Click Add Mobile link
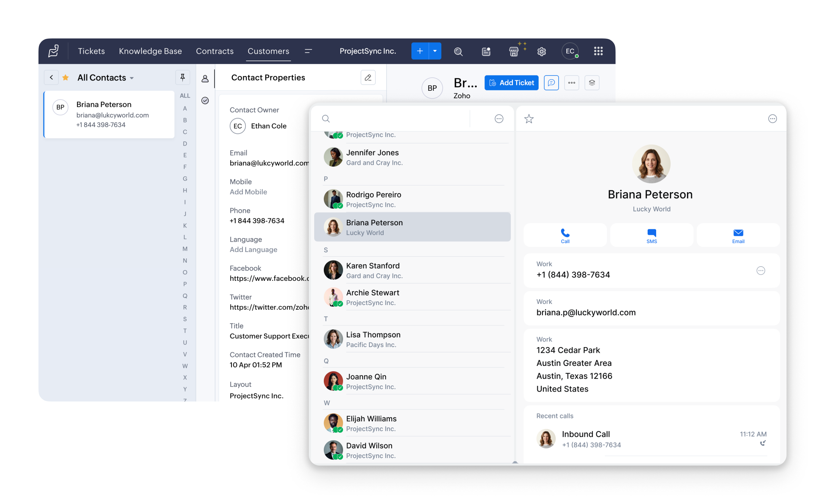This screenshot has height=504, width=825. pyautogui.click(x=248, y=192)
